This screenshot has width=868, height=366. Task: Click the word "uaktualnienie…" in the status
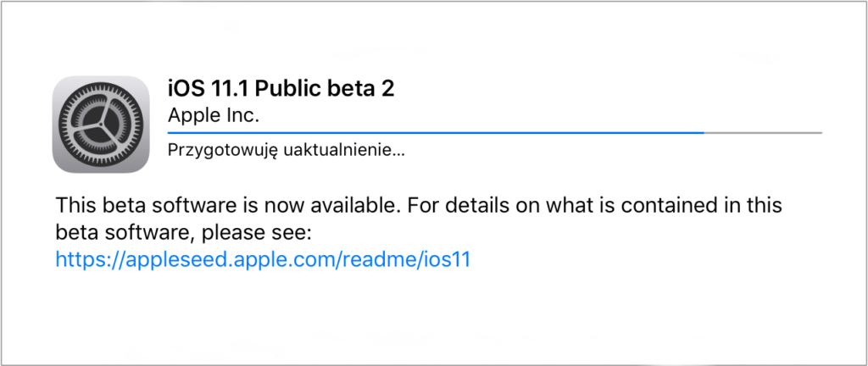click(336, 152)
